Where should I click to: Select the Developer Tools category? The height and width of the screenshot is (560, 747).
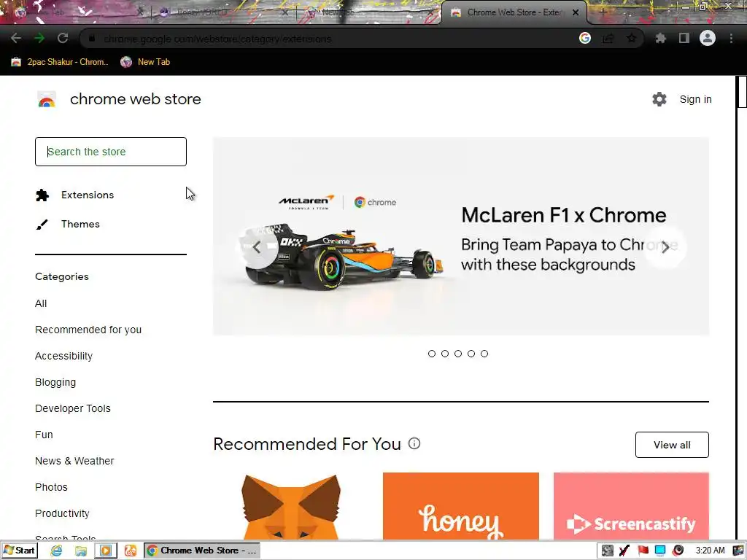coord(73,408)
